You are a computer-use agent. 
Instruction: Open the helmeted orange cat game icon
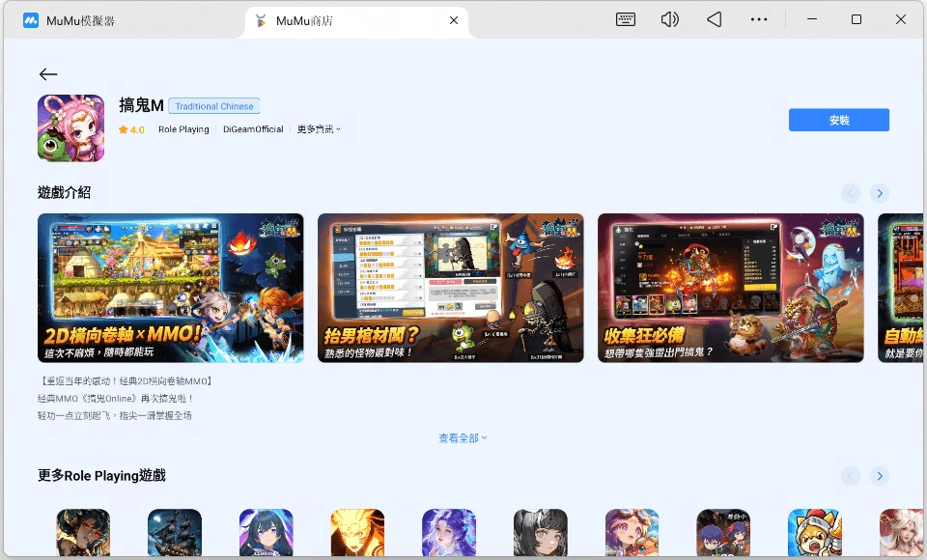[815, 533]
